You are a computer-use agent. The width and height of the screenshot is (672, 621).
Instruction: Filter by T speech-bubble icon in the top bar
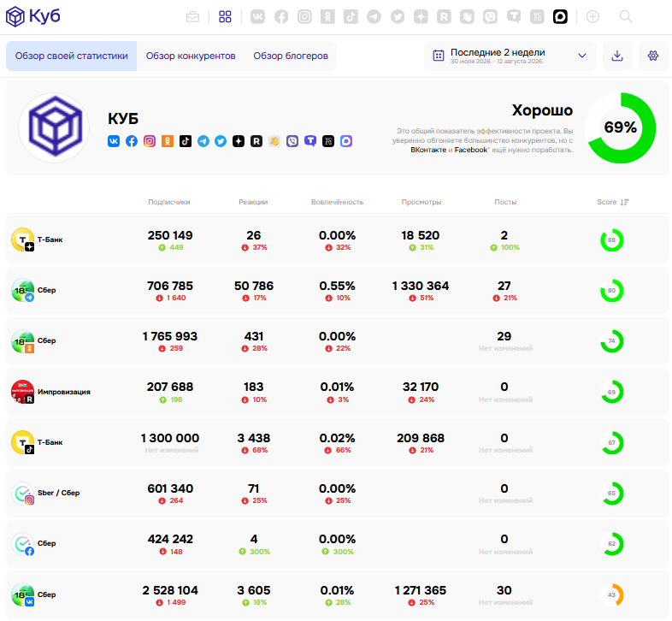(x=514, y=17)
